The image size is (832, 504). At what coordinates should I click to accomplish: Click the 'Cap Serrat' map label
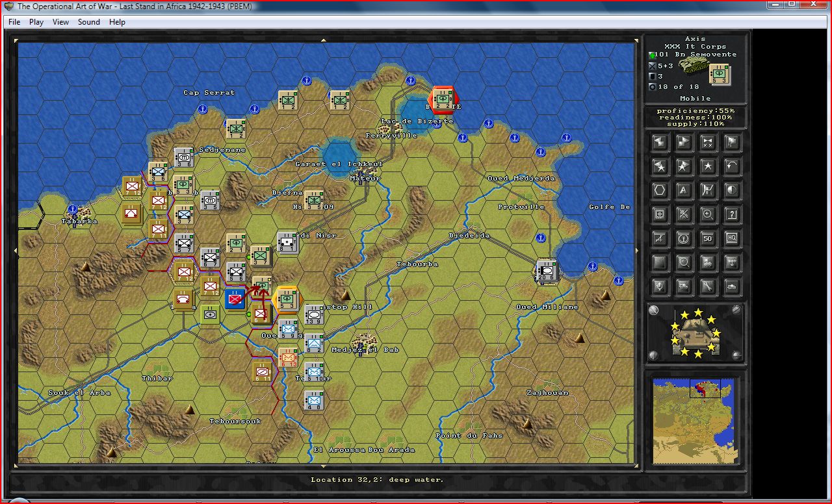[x=209, y=93]
